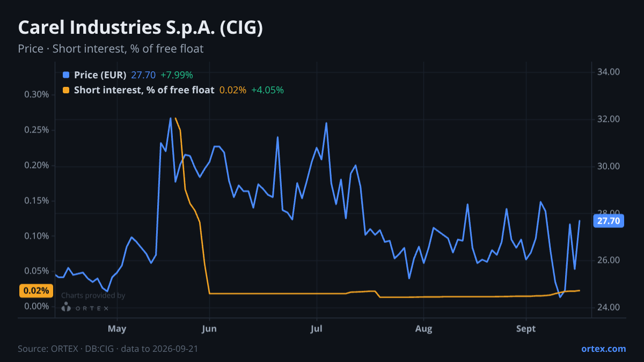Viewport: 644px width, 362px height.
Task: Click the 27.70 value in the legend
Action: [143, 75]
